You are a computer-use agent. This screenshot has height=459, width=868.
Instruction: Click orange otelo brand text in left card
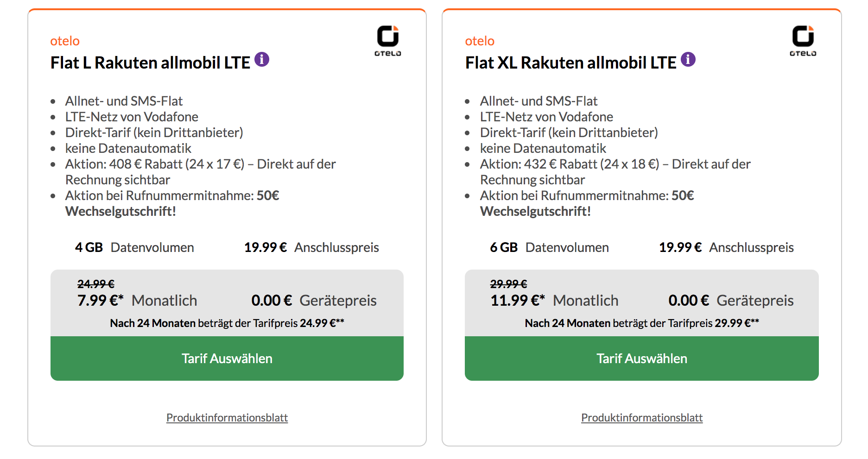[65, 41]
